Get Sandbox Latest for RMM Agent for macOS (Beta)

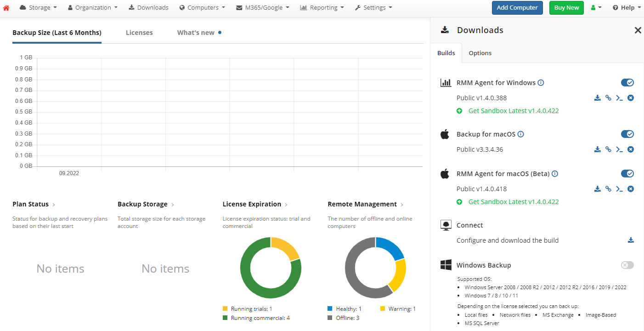[x=514, y=202]
